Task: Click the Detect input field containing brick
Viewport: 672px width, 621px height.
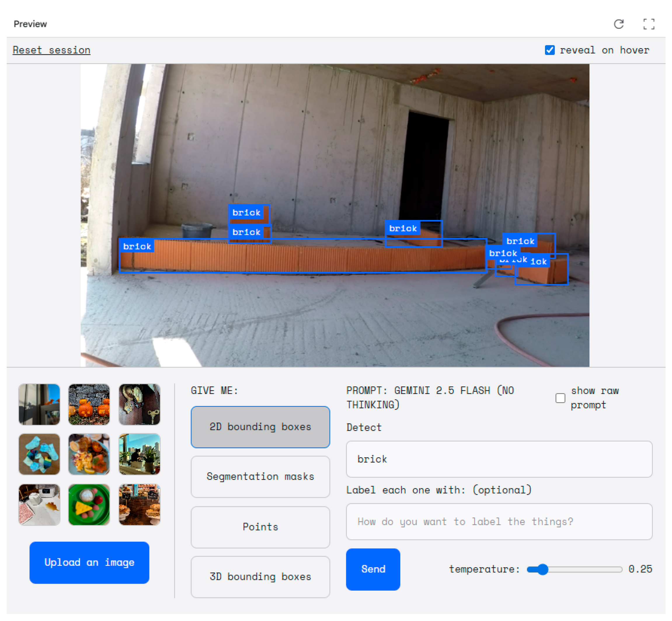Action: [x=499, y=459]
